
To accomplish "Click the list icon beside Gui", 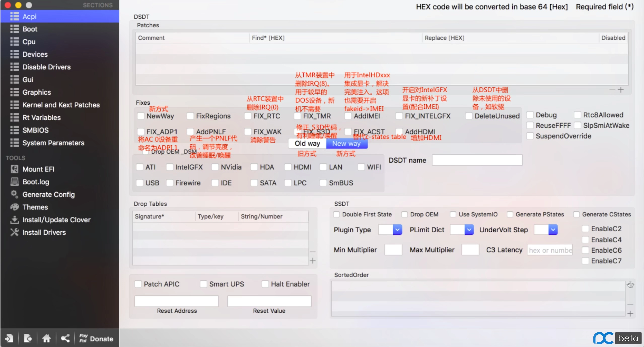I will (14, 79).
